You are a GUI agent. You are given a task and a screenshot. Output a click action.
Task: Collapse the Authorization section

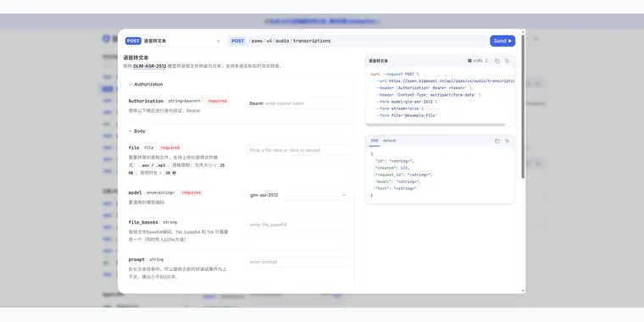tap(146, 84)
